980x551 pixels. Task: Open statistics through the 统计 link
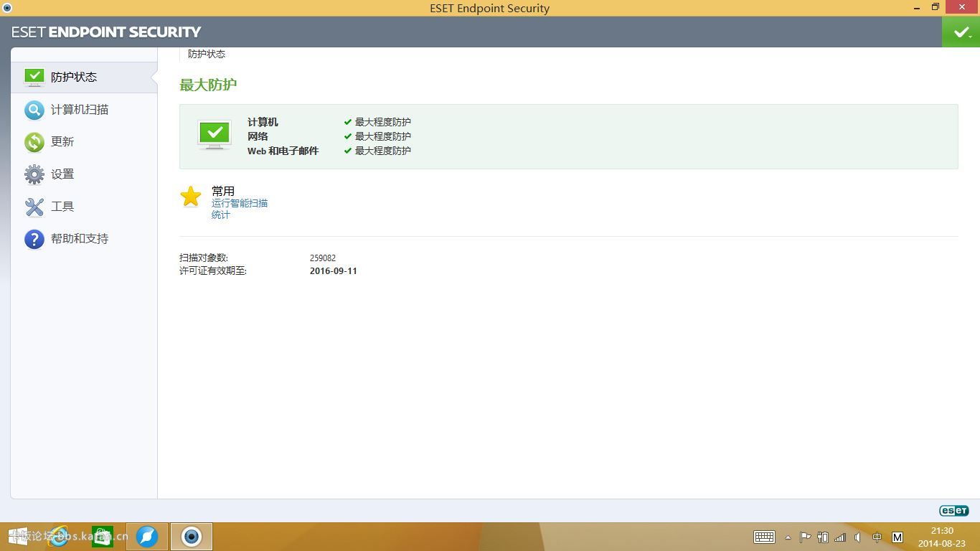[x=220, y=215]
